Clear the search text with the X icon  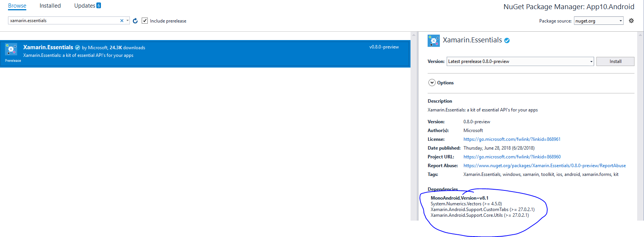coord(122,21)
